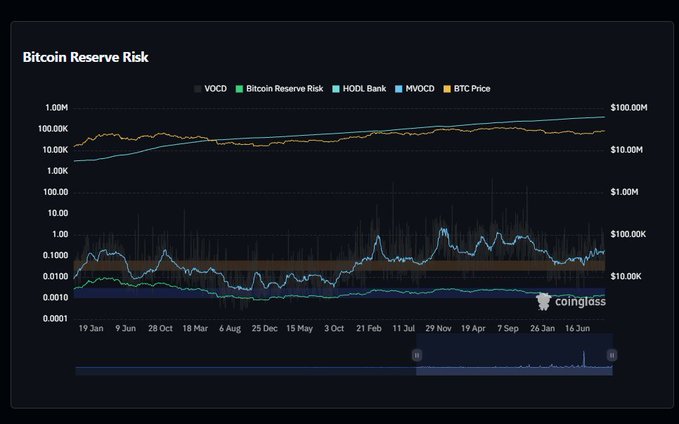This screenshot has width=679, height=424.
Task: Click the 26 Jan x-axis label
Action: click(x=543, y=329)
